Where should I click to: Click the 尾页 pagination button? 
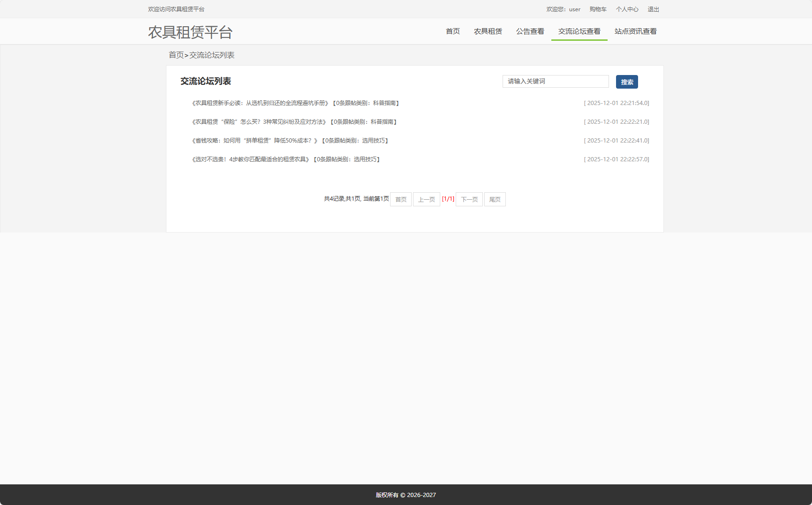tap(495, 199)
